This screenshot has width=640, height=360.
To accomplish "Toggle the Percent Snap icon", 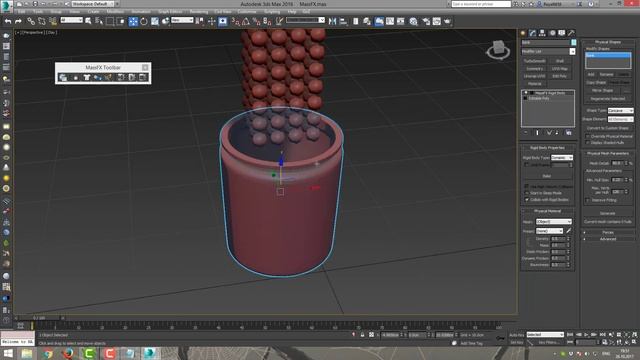I will coord(256,21).
